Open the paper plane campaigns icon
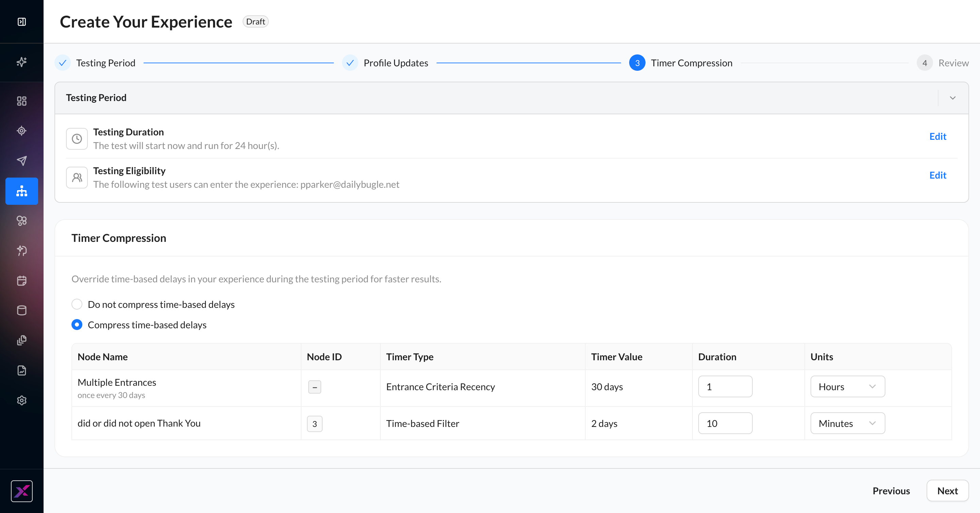The width and height of the screenshot is (980, 513). (22, 161)
